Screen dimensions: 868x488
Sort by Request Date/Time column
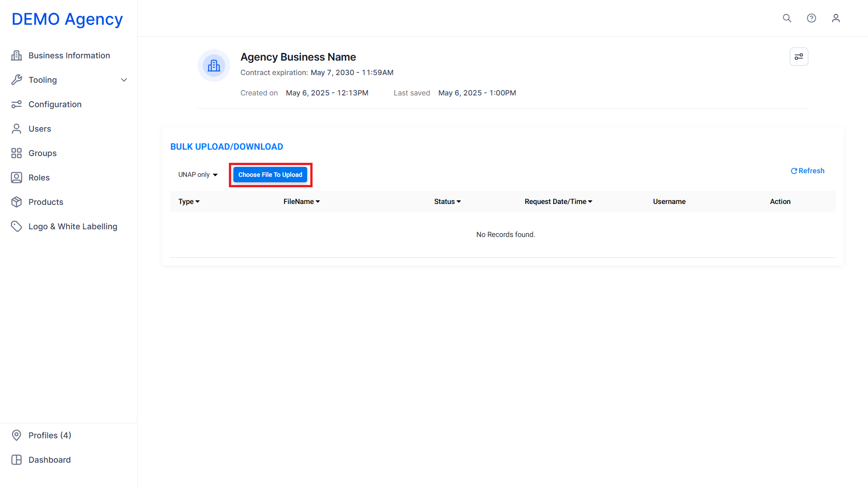click(559, 202)
